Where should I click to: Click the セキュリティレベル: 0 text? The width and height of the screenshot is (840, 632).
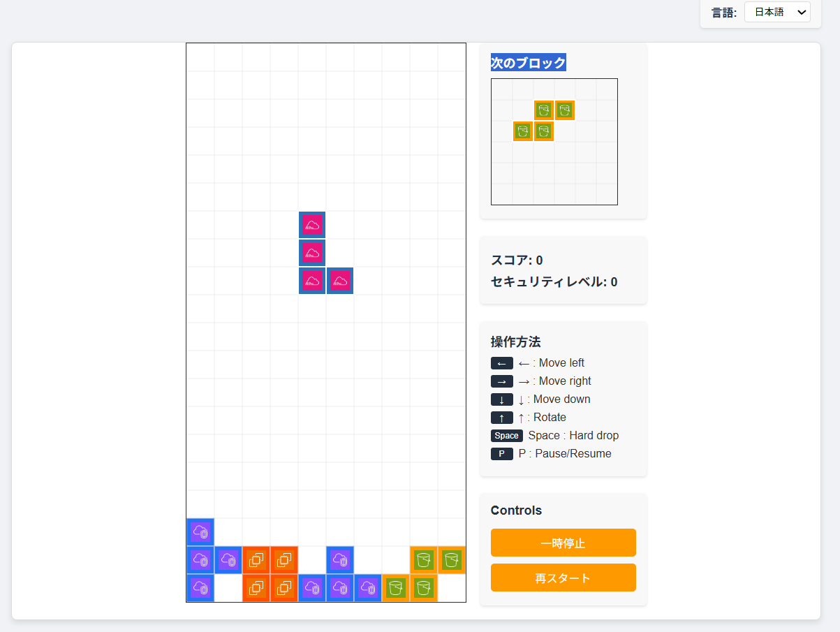tap(554, 282)
